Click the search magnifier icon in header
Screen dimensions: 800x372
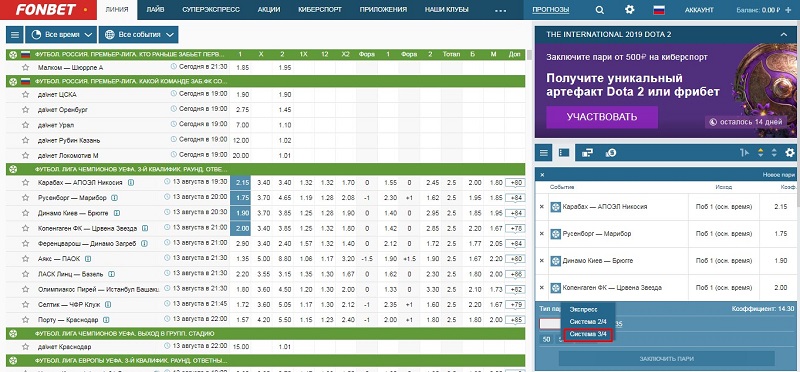coord(599,10)
